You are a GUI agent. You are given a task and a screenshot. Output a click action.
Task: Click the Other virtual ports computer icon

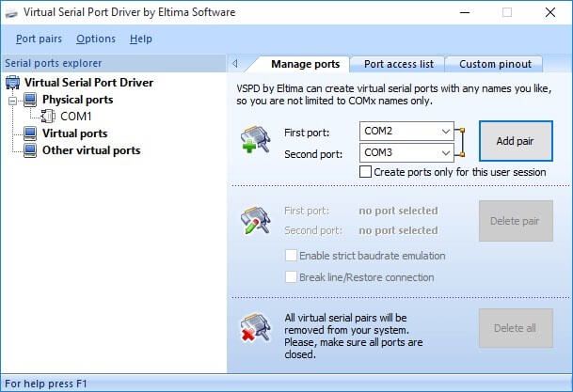pos(30,150)
